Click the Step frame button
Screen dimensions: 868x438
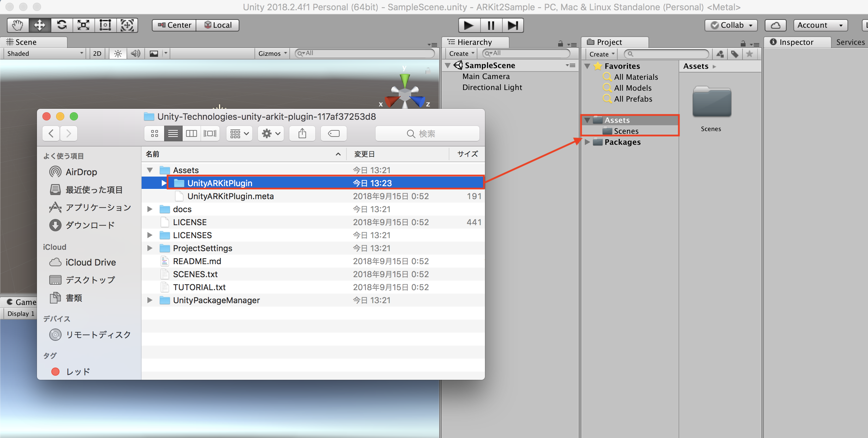pyautogui.click(x=513, y=25)
